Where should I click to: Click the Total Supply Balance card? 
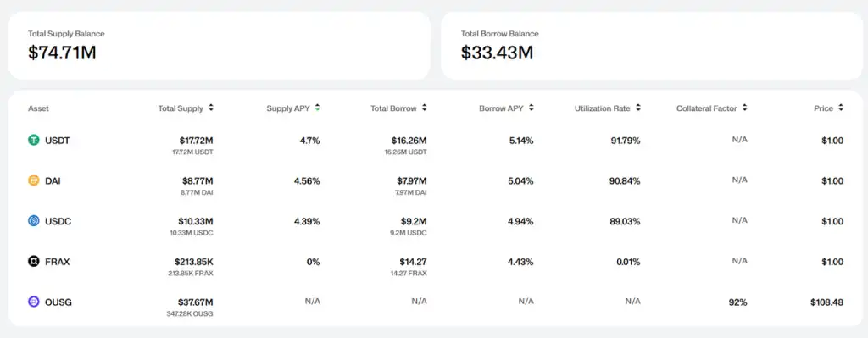click(220, 46)
